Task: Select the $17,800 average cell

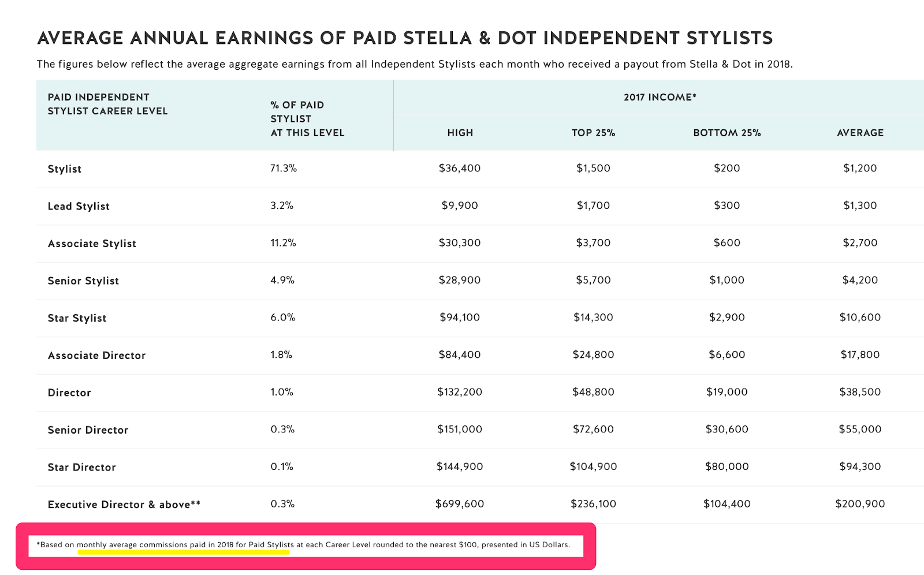Action: pos(860,354)
